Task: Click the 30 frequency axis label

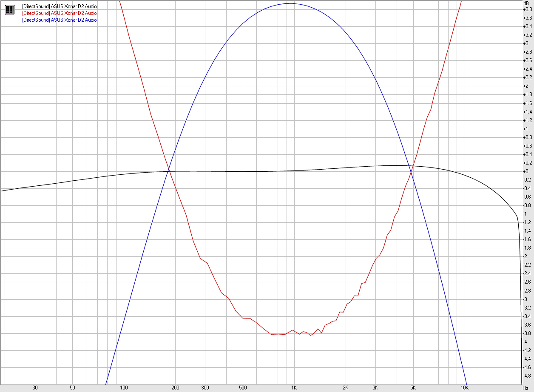Action: click(35, 388)
